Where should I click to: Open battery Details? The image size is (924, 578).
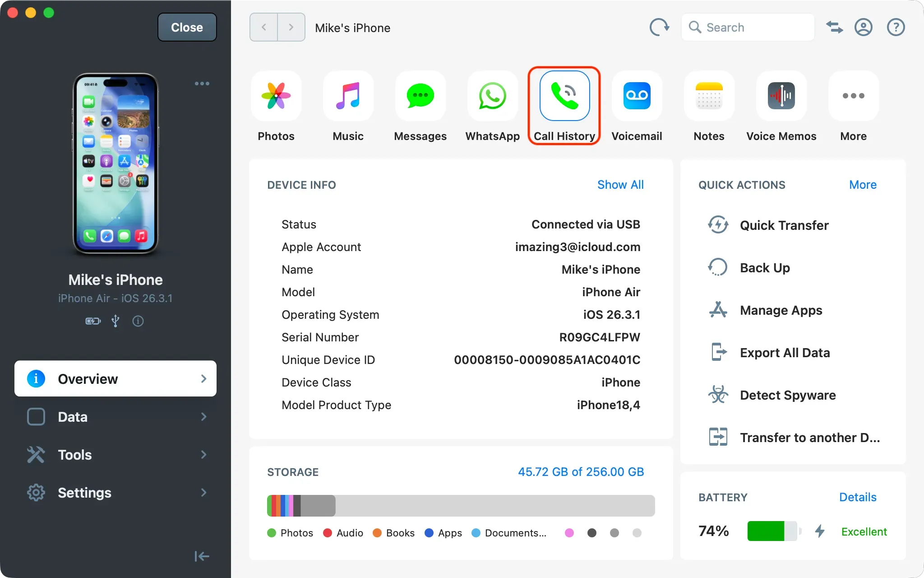click(857, 497)
